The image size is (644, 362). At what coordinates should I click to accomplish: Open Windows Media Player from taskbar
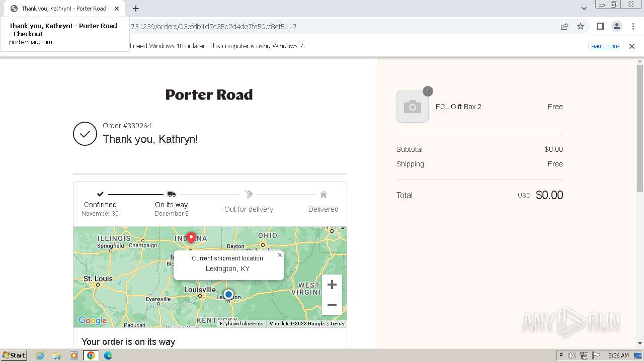point(74,355)
